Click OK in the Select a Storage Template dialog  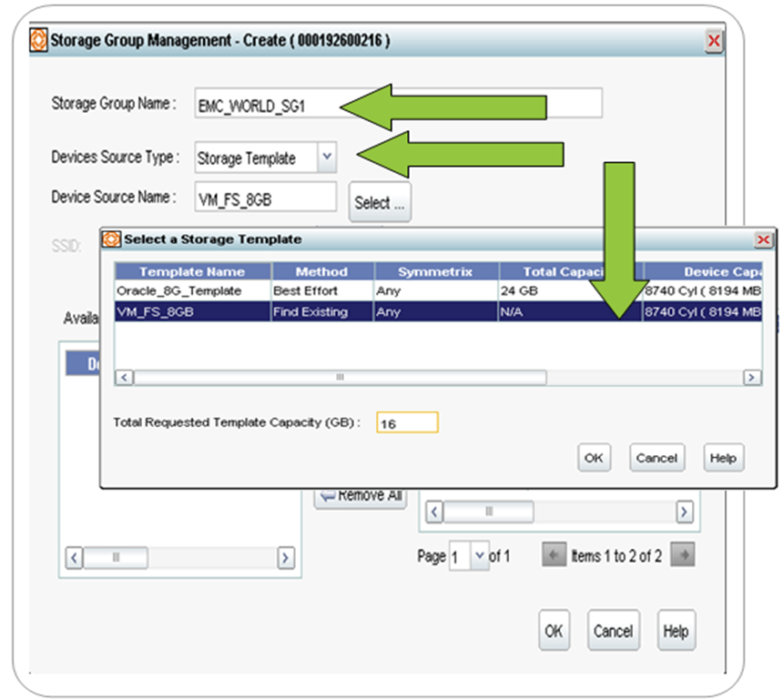594,458
